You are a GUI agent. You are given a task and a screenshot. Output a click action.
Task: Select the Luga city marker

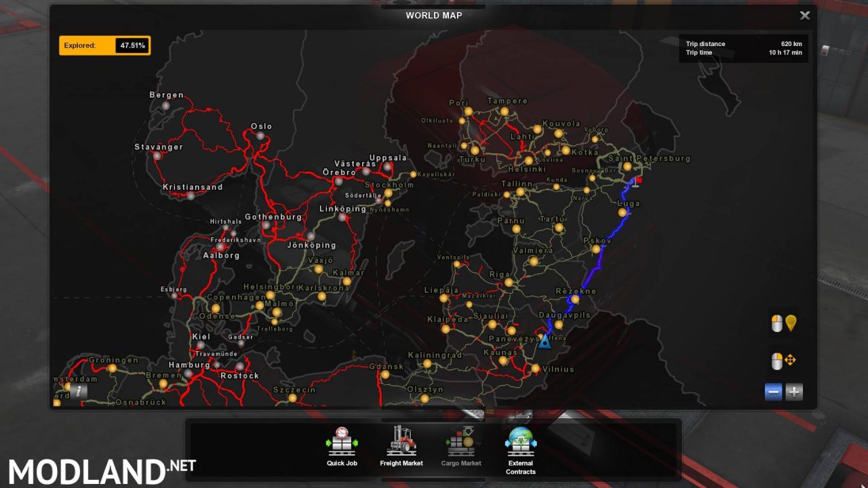[x=622, y=212]
